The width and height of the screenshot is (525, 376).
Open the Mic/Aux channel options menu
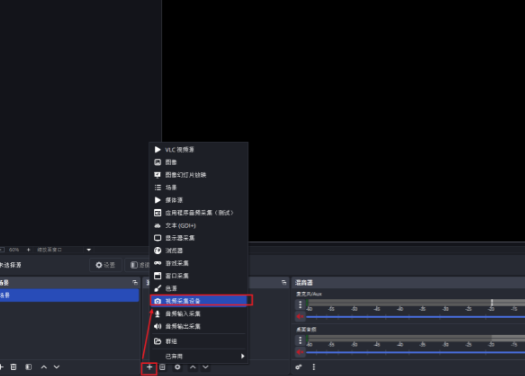[300, 304]
